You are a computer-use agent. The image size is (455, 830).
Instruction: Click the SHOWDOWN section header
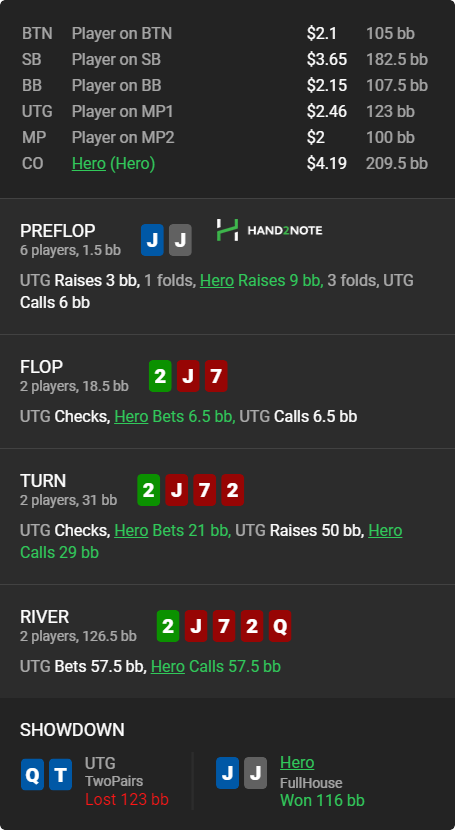click(x=72, y=730)
